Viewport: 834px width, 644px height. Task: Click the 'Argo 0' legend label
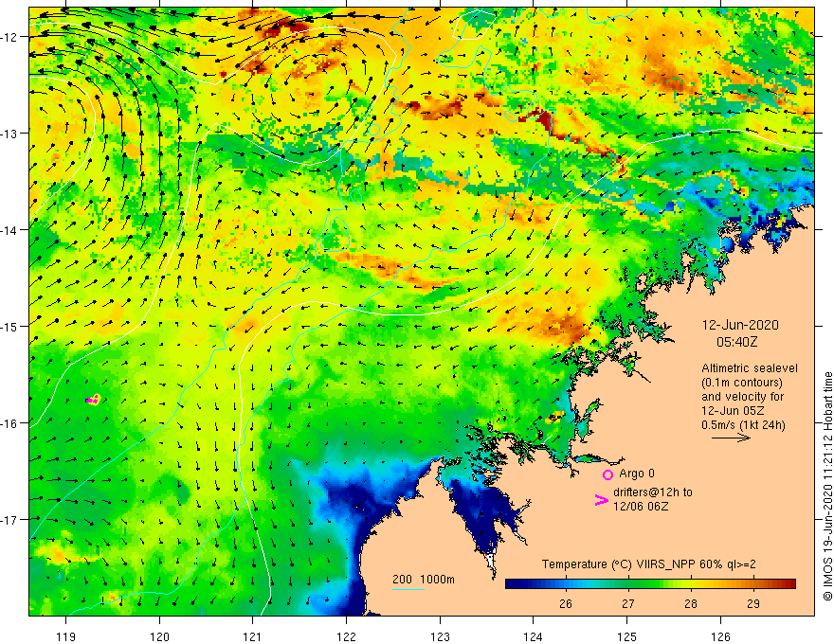[637, 474]
